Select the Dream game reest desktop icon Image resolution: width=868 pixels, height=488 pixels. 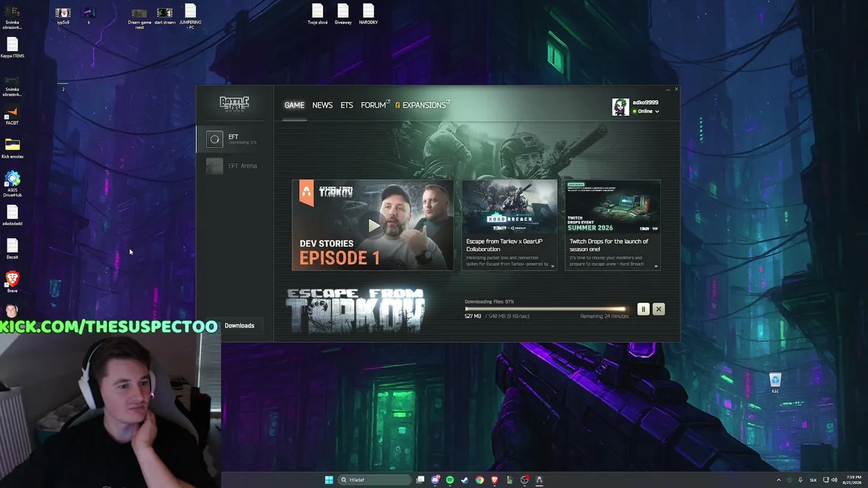139,18
